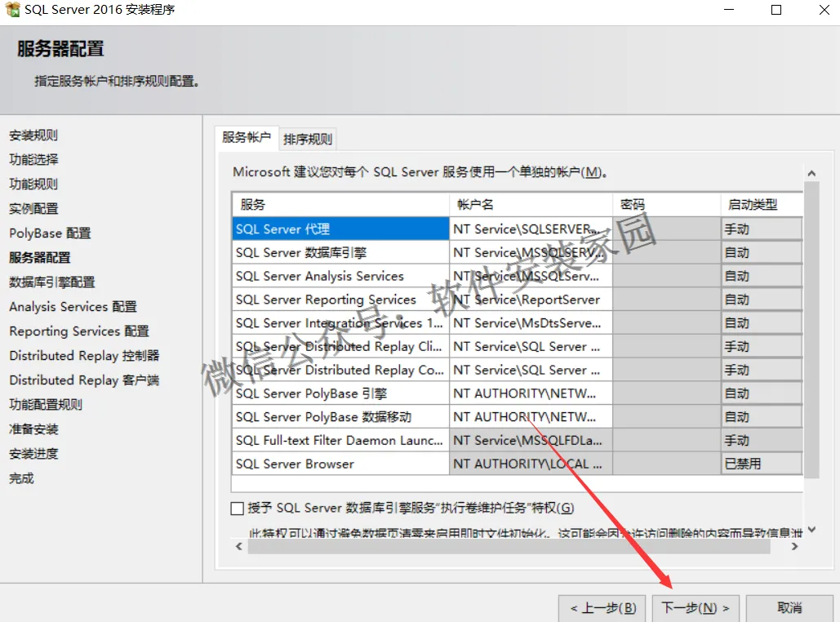Maximize the SQL Server setup window

pos(776,10)
